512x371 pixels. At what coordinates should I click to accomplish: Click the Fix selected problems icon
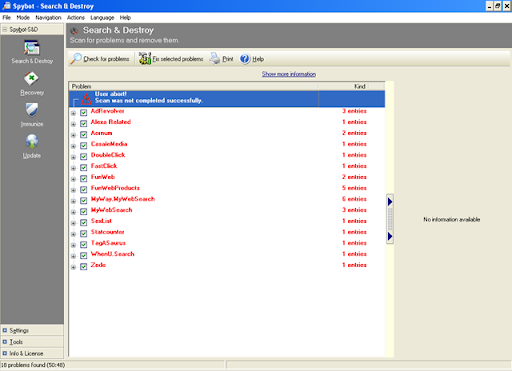[145, 59]
